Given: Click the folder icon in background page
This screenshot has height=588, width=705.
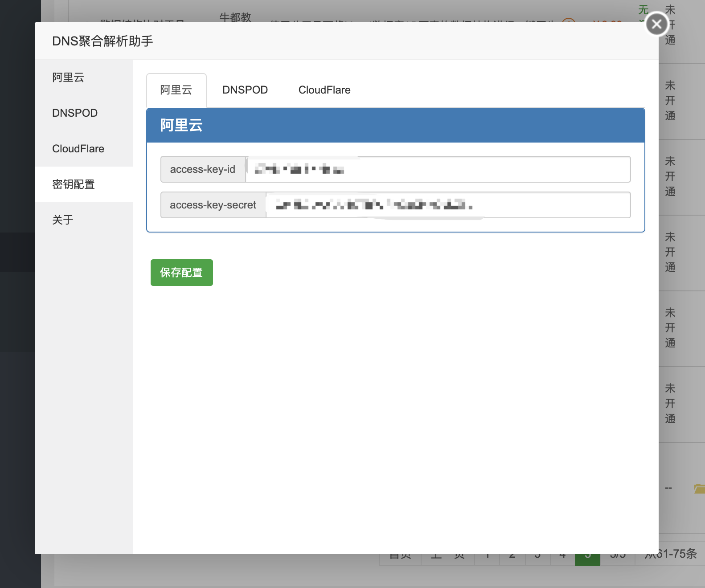Looking at the screenshot, I should 699,488.
